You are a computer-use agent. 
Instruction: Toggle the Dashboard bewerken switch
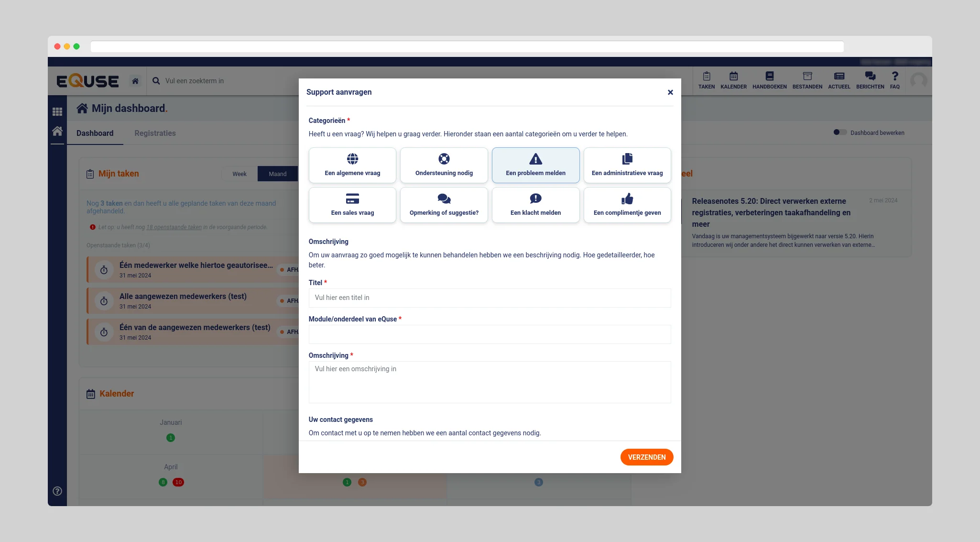coord(839,133)
